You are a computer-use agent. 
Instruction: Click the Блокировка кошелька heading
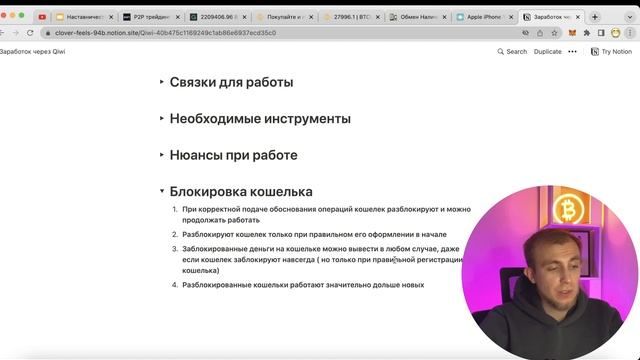(x=241, y=191)
